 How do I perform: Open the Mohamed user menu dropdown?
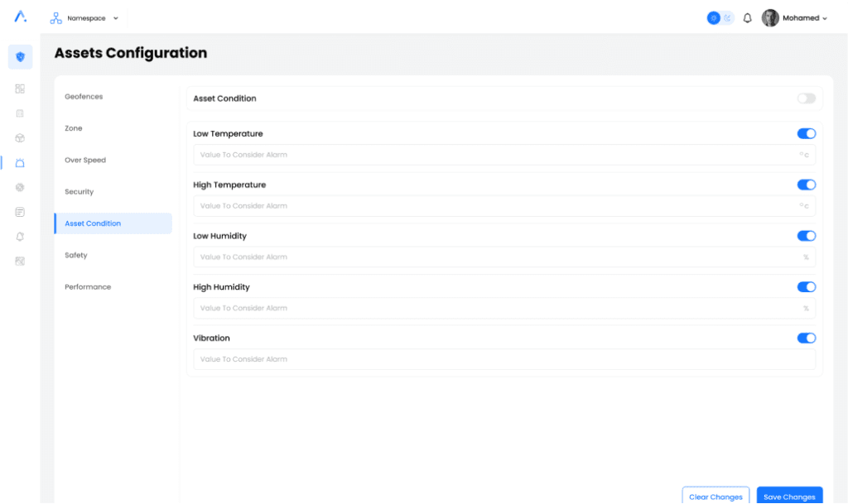pyautogui.click(x=795, y=18)
